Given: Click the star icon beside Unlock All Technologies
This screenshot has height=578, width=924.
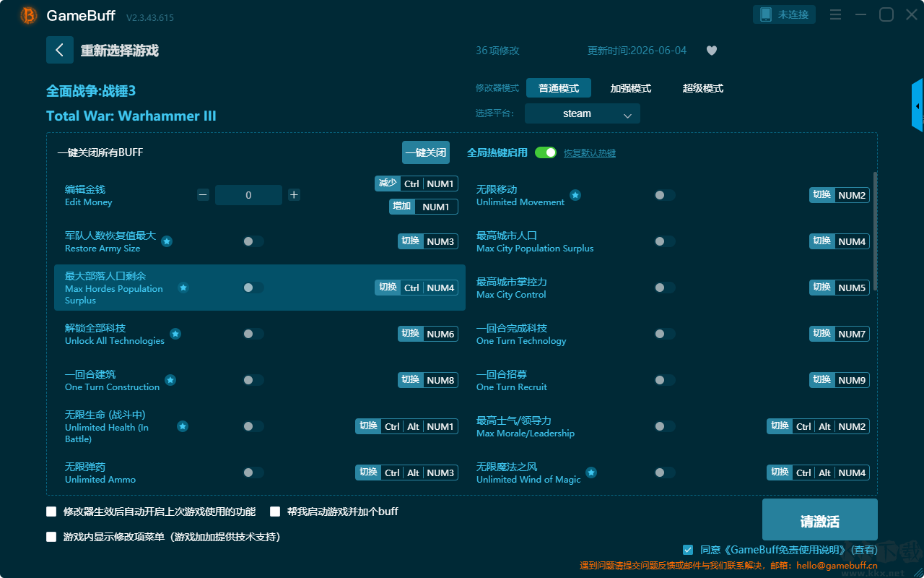Looking at the screenshot, I should point(175,334).
